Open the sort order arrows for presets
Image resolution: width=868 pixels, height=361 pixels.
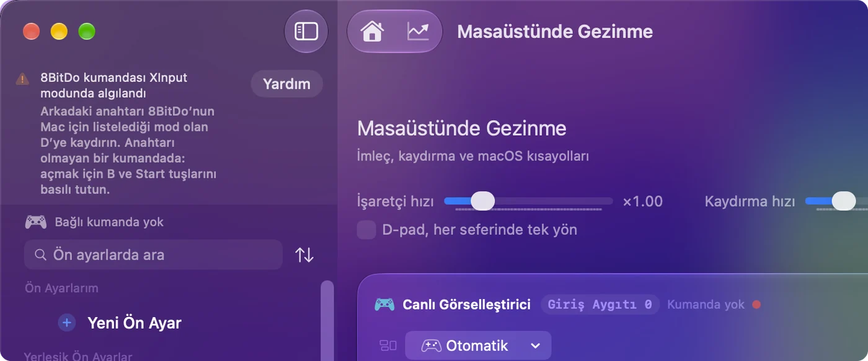[x=304, y=254]
